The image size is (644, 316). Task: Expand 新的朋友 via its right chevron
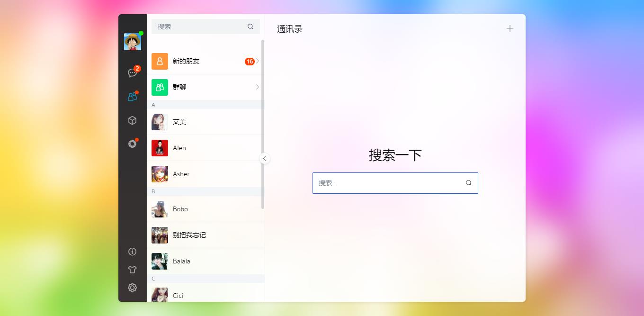[x=257, y=61]
